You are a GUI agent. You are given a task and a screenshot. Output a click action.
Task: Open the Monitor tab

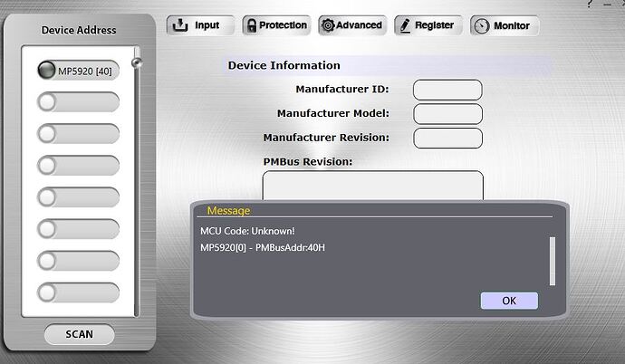point(505,25)
